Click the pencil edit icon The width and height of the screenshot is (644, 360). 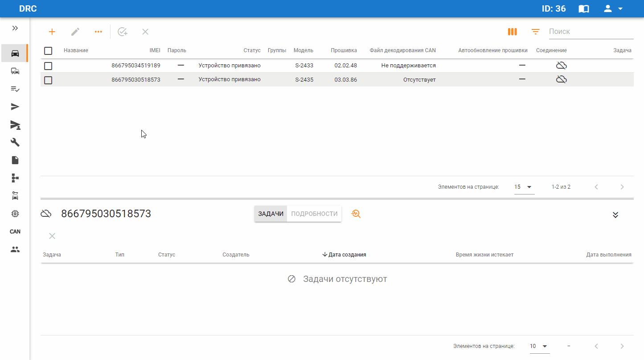(75, 32)
